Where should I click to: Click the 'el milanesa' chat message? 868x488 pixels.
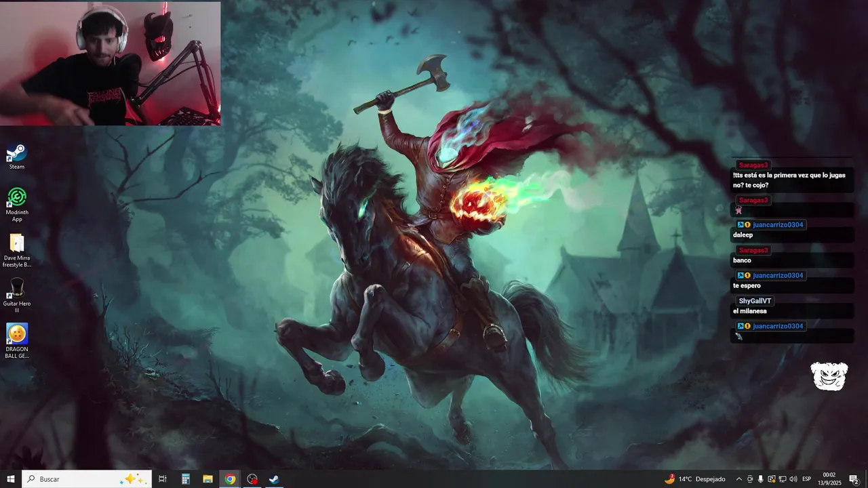749,311
